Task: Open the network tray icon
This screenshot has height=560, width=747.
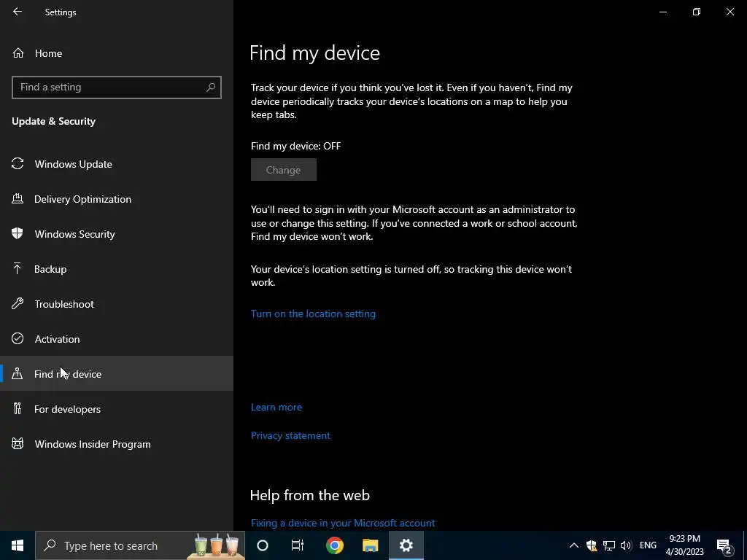Action: 609,545
